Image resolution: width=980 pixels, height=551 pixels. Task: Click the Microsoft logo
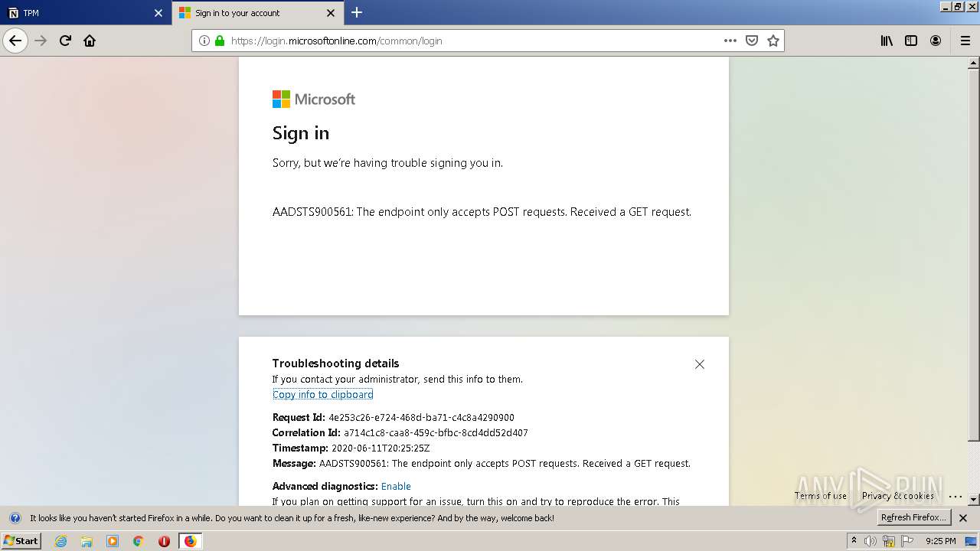pos(314,99)
